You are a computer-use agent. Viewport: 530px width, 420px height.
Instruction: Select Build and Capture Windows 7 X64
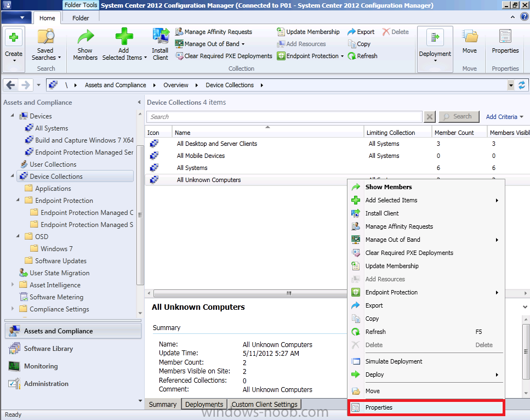[x=79, y=140]
